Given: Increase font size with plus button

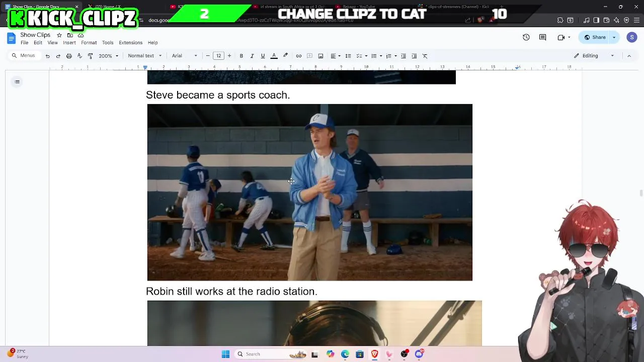Looking at the screenshot, I should pyautogui.click(x=229, y=56).
